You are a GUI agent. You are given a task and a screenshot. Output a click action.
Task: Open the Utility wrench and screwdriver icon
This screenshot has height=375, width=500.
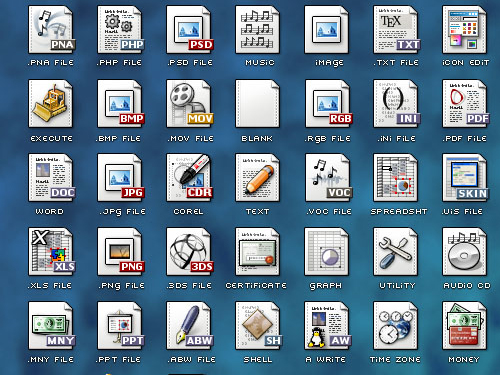[395, 251]
